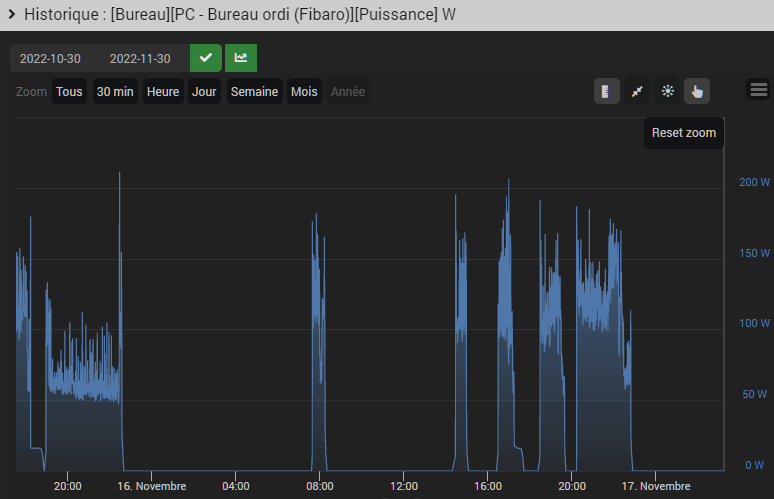Click Reset zoom button

click(x=684, y=133)
